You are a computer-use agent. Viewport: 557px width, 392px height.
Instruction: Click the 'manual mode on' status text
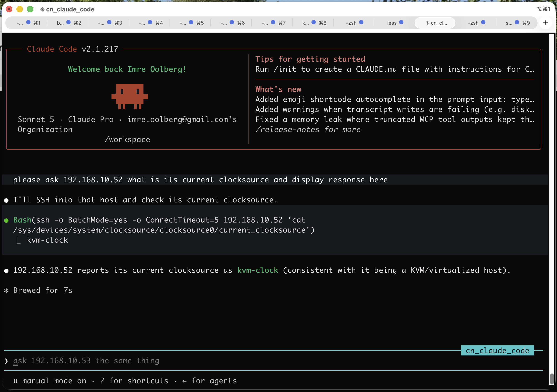[54, 381]
